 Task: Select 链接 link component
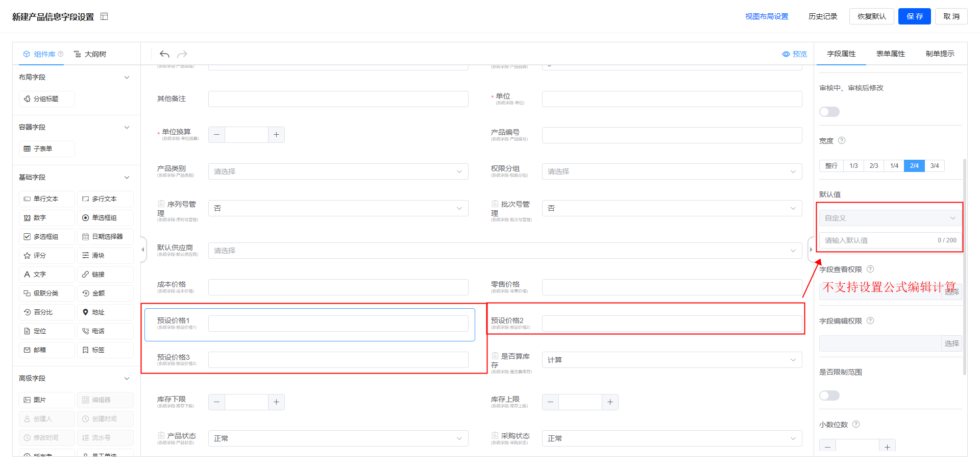[105, 275]
